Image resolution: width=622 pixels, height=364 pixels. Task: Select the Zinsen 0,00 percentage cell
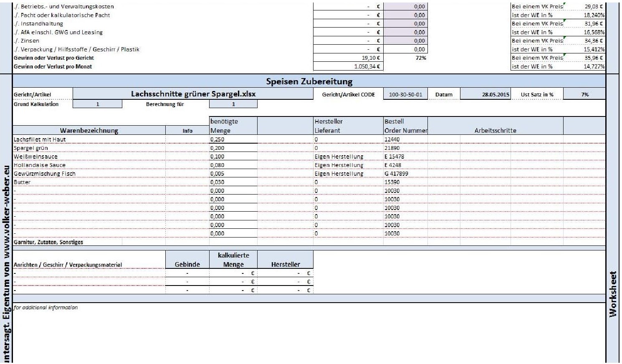tap(405, 41)
